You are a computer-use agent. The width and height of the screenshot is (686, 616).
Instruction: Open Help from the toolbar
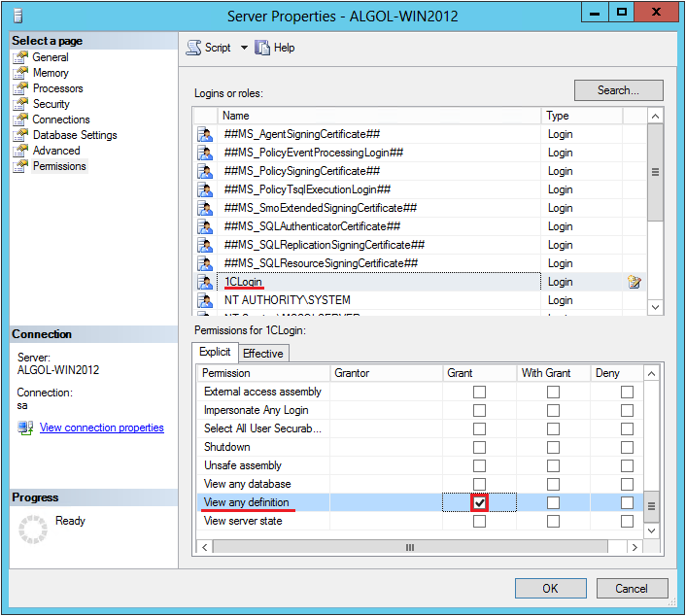pos(262,48)
